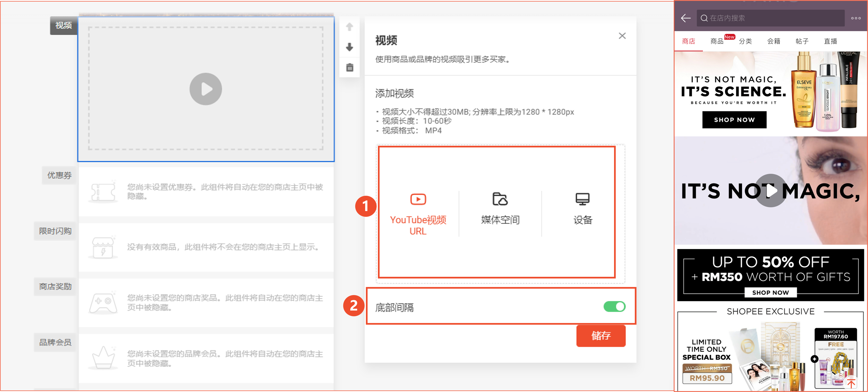Close the 视频 settings panel

(x=622, y=36)
